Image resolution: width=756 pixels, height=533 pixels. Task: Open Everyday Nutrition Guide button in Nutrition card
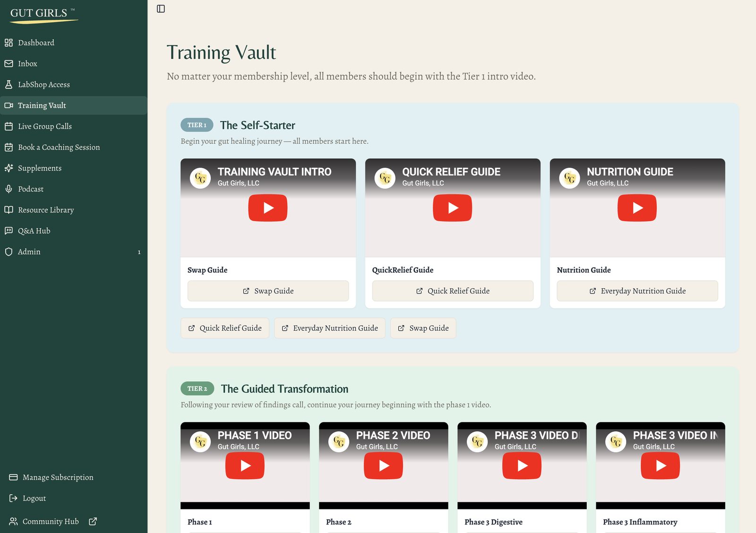click(637, 291)
